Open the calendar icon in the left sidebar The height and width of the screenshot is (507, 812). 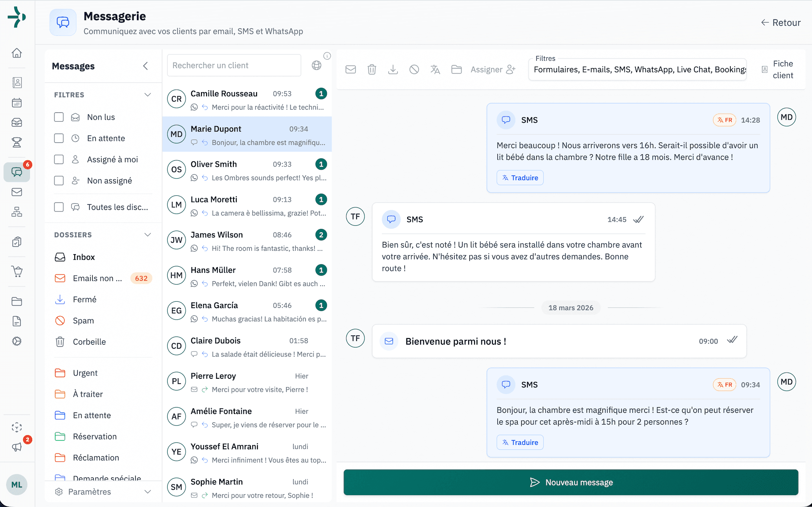[17, 102]
